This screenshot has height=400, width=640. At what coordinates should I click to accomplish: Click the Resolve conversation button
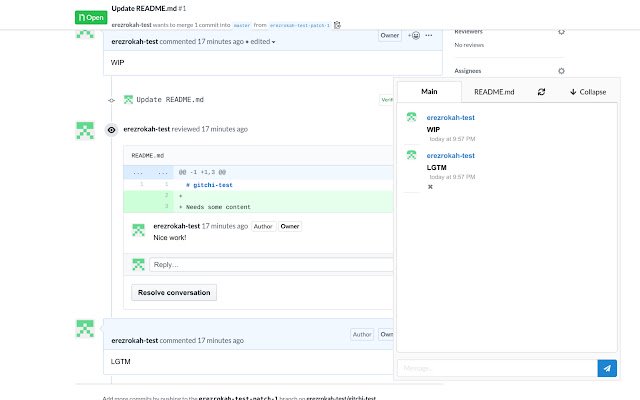[174, 293]
